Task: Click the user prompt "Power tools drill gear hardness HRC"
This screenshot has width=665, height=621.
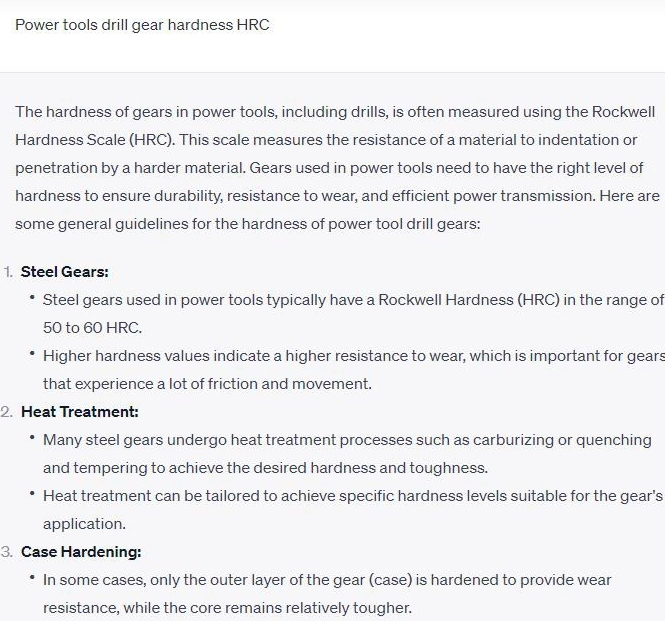Action: pyautogui.click(x=142, y=24)
